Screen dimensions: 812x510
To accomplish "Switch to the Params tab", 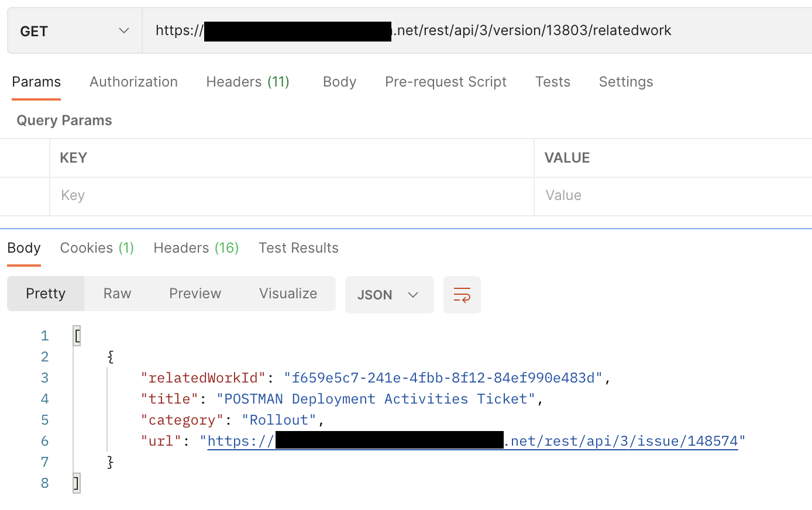I will pyautogui.click(x=36, y=82).
